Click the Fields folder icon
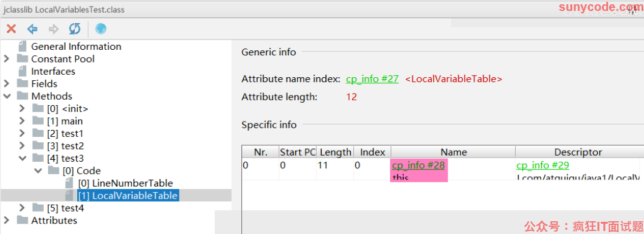Viewport: 644px width, 234px height. tap(22, 83)
